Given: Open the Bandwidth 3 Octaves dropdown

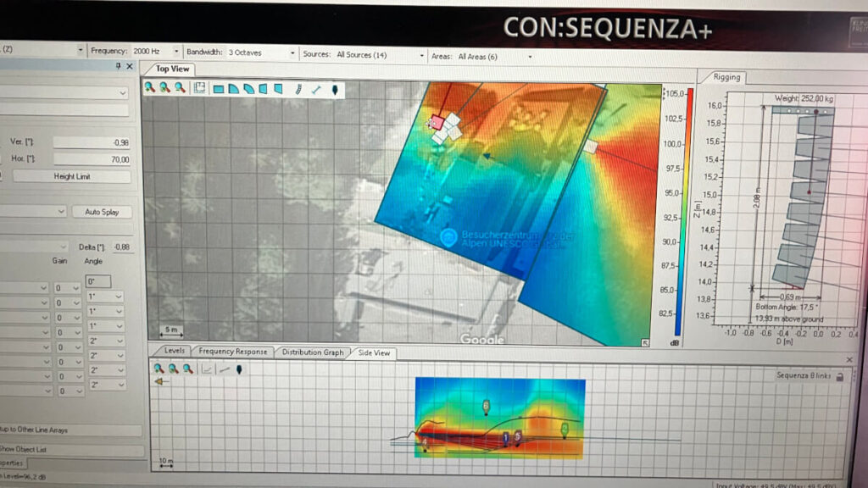Looking at the screenshot, I should [x=292, y=53].
